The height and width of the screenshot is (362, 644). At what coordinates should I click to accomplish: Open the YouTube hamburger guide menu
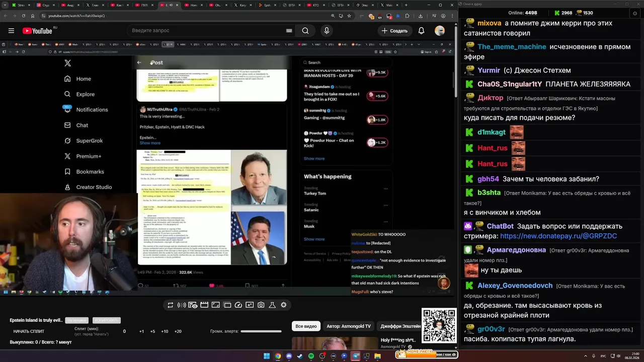click(11, 31)
